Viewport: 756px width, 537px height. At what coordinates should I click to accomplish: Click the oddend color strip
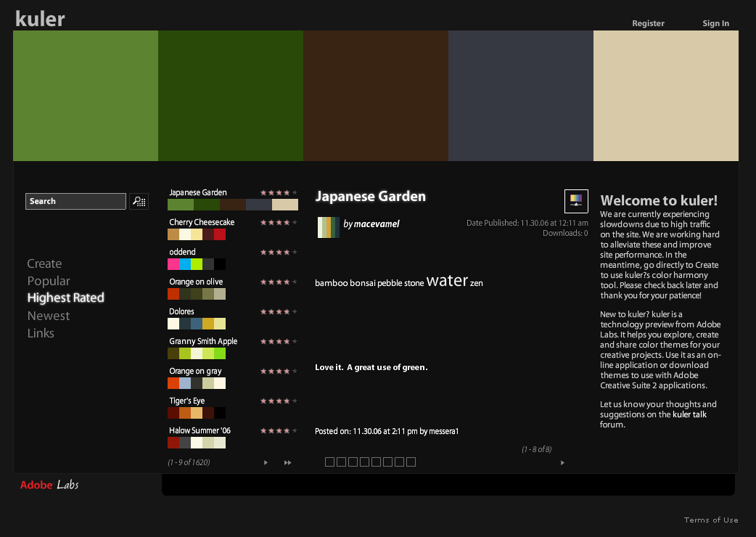click(197, 264)
